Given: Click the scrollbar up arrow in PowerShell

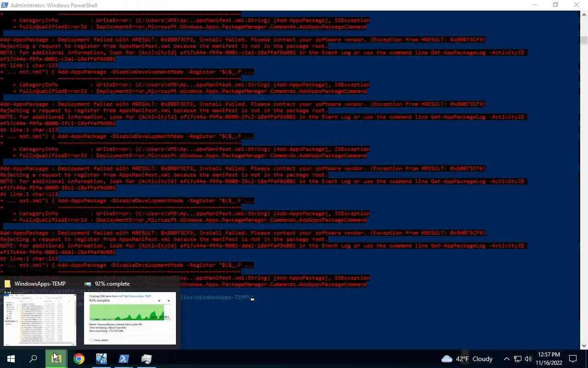Looking at the screenshot, I should (x=584, y=14).
